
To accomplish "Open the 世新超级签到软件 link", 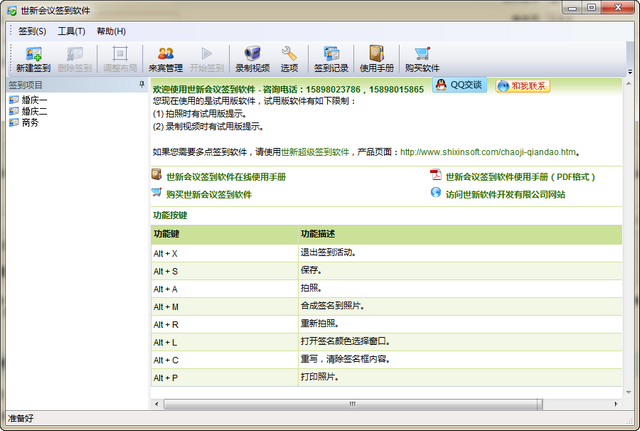I will pos(315,152).
